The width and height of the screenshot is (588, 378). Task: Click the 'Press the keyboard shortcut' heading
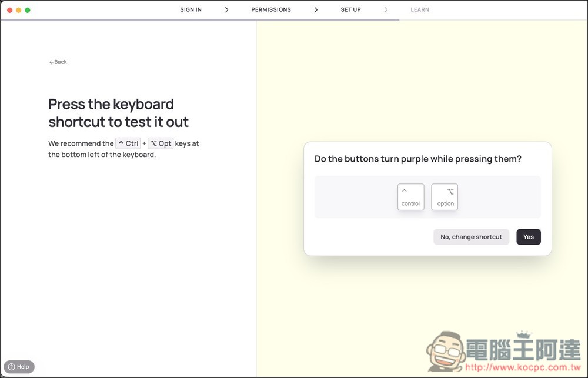118,113
